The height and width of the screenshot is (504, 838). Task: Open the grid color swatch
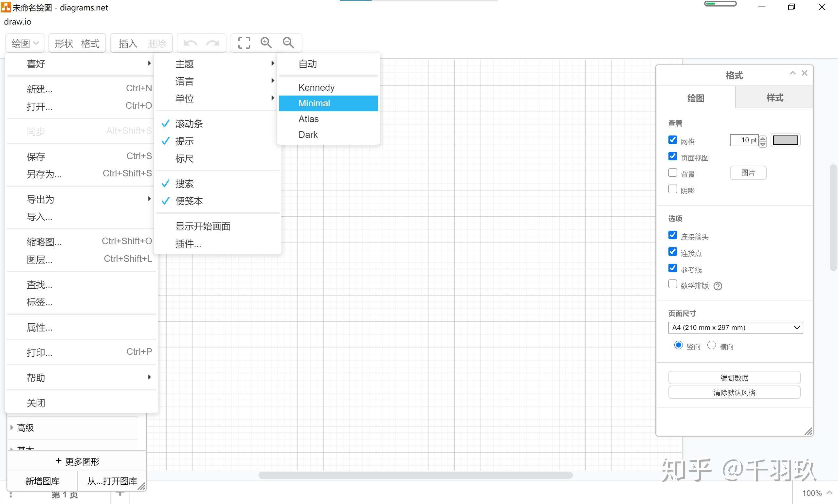point(785,140)
